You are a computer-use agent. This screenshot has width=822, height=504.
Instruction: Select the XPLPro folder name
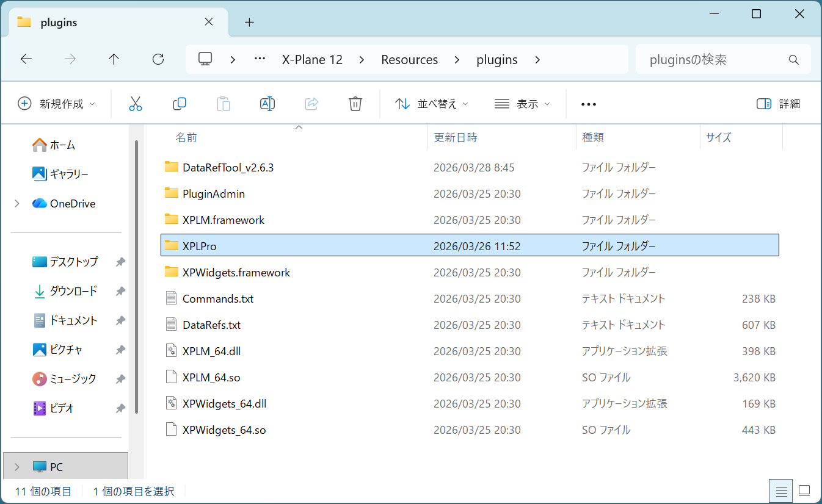coord(200,246)
